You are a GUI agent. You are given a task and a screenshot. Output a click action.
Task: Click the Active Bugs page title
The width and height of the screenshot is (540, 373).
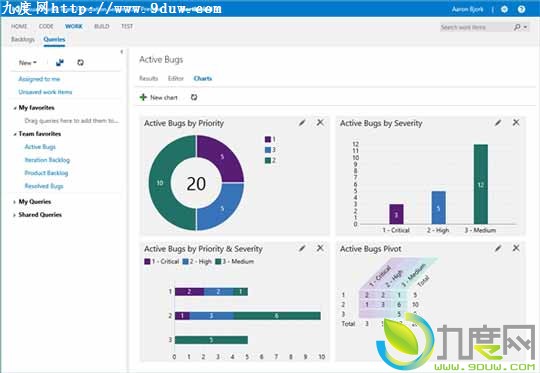[161, 60]
